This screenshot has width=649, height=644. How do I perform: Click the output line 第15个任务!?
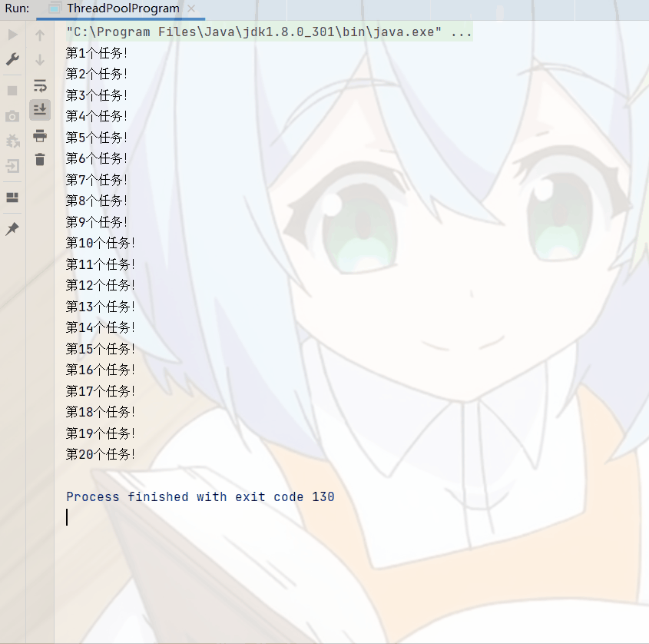click(101, 349)
